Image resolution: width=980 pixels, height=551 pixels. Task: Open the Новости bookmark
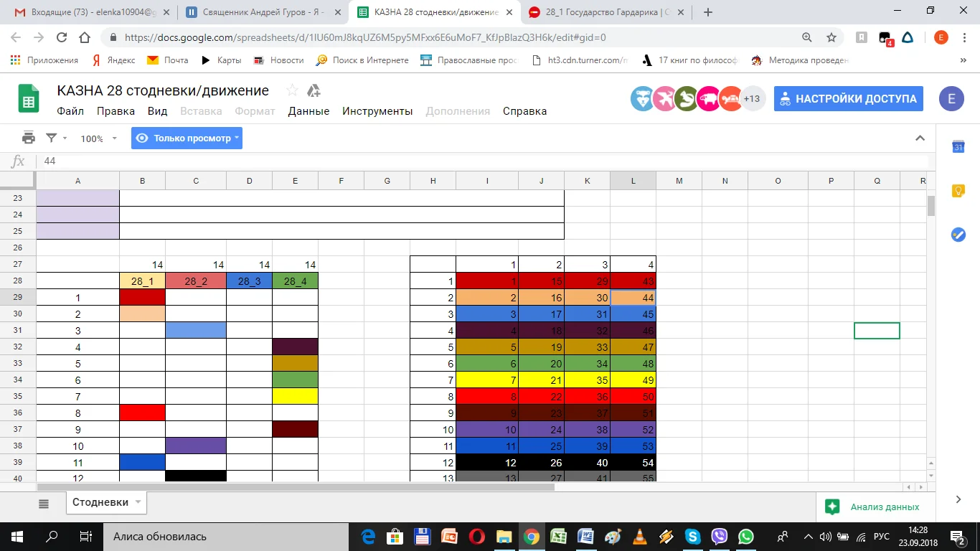click(x=278, y=60)
